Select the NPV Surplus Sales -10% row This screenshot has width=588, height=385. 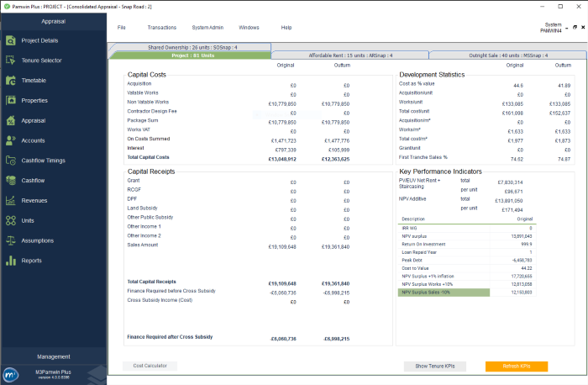430,293
